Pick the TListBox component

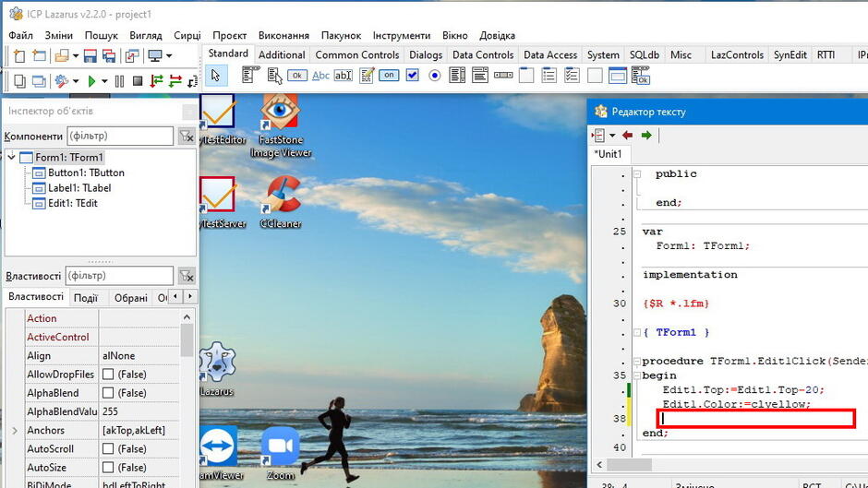point(457,76)
